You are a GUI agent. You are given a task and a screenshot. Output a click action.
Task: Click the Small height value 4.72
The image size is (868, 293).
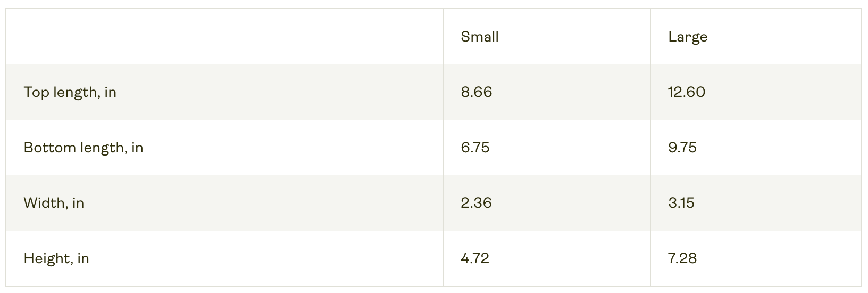[475, 258]
